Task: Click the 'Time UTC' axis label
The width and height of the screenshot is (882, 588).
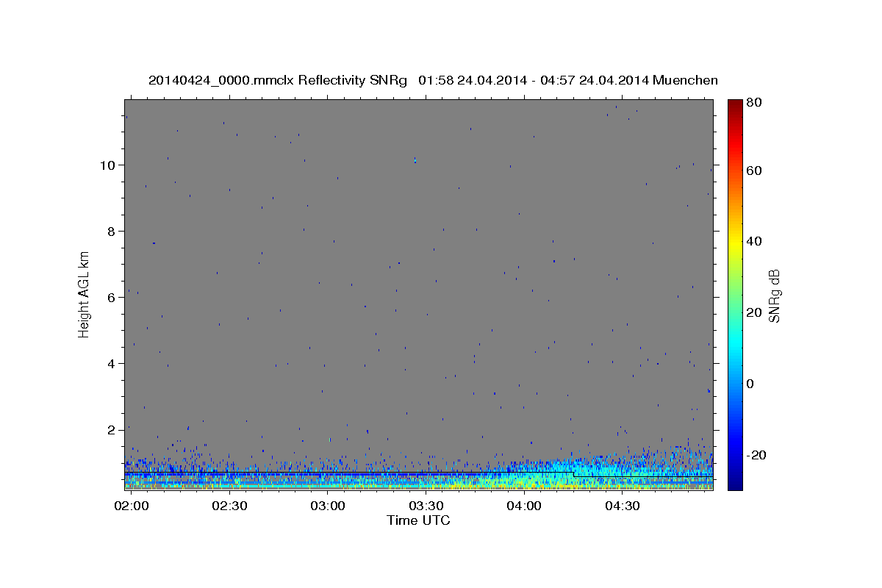Action: click(418, 520)
